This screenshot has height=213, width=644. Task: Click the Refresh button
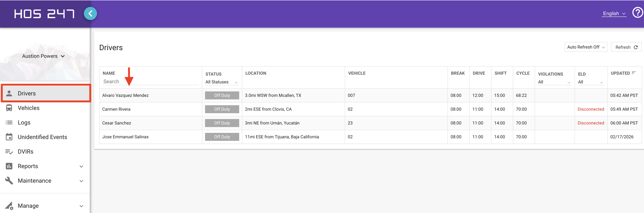click(x=626, y=47)
